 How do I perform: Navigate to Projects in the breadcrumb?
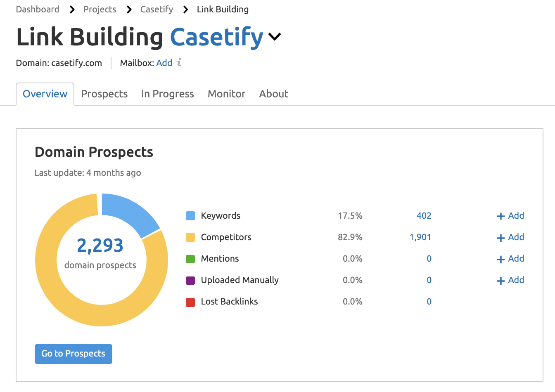100,9
